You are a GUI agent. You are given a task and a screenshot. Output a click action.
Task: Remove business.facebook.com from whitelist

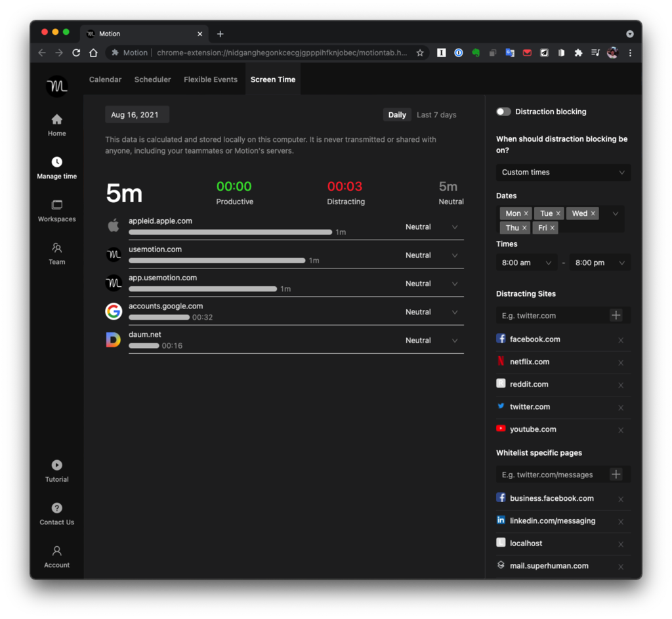621,500
